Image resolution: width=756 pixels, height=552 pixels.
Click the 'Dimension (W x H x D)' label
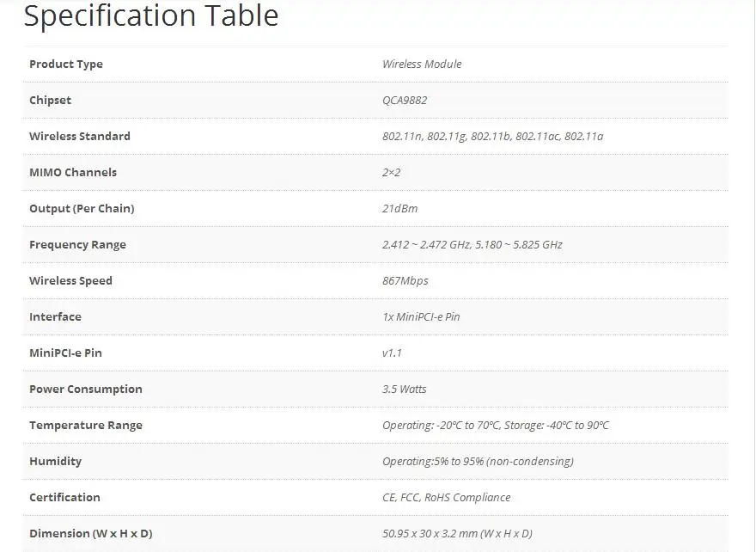[x=91, y=534]
